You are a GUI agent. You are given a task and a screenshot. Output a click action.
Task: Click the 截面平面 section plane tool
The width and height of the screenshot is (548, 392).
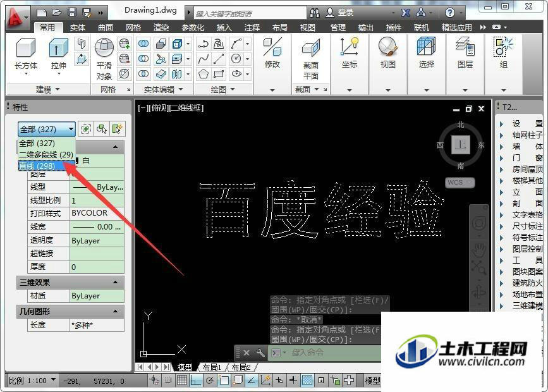tap(311, 58)
